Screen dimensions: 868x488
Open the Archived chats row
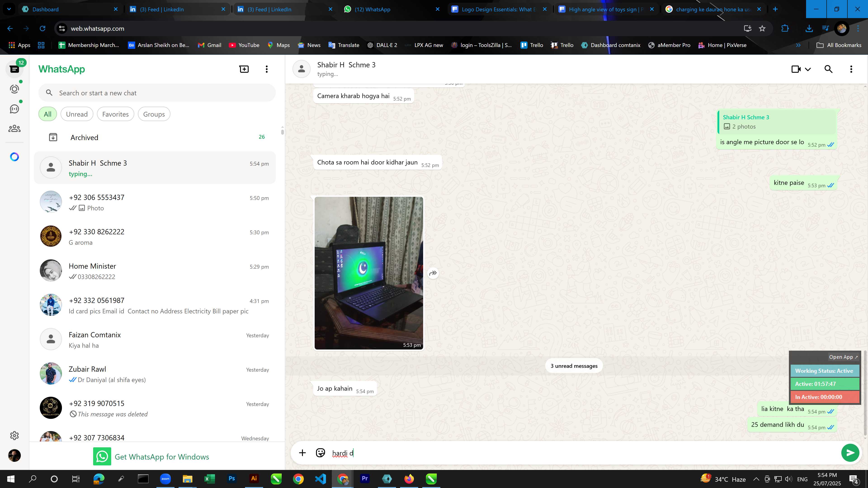155,137
